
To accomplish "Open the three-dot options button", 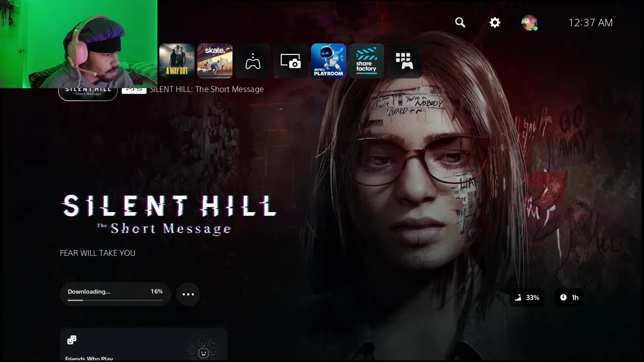I will click(x=188, y=294).
